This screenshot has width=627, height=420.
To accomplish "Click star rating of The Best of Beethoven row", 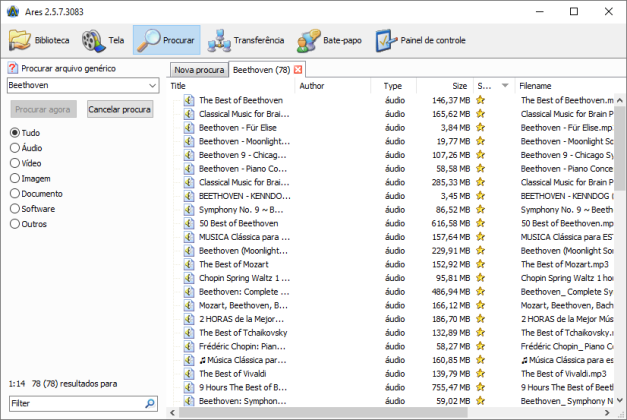I will [480, 100].
